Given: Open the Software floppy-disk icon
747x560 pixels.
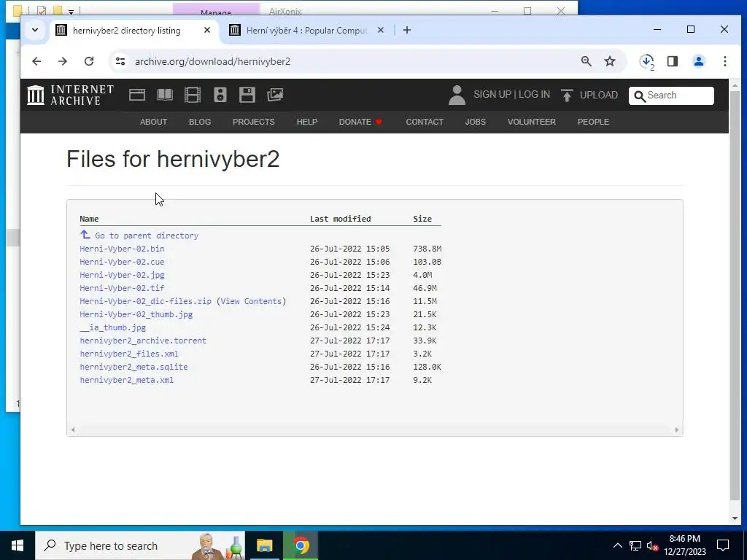Looking at the screenshot, I should point(247,95).
